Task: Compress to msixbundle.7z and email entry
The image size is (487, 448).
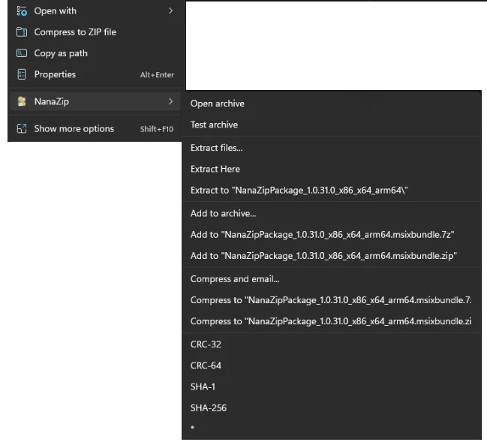Action: click(x=332, y=300)
